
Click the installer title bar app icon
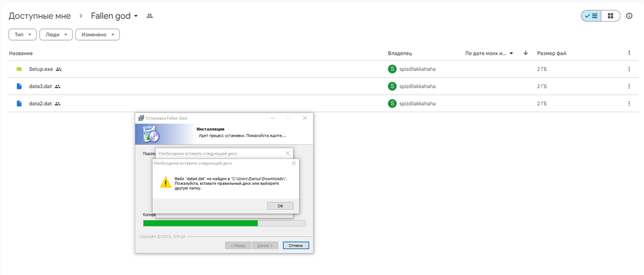(x=141, y=119)
